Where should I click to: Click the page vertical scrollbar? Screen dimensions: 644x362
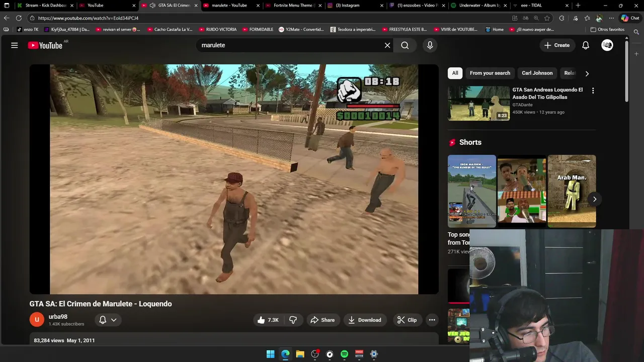tap(626, 70)
